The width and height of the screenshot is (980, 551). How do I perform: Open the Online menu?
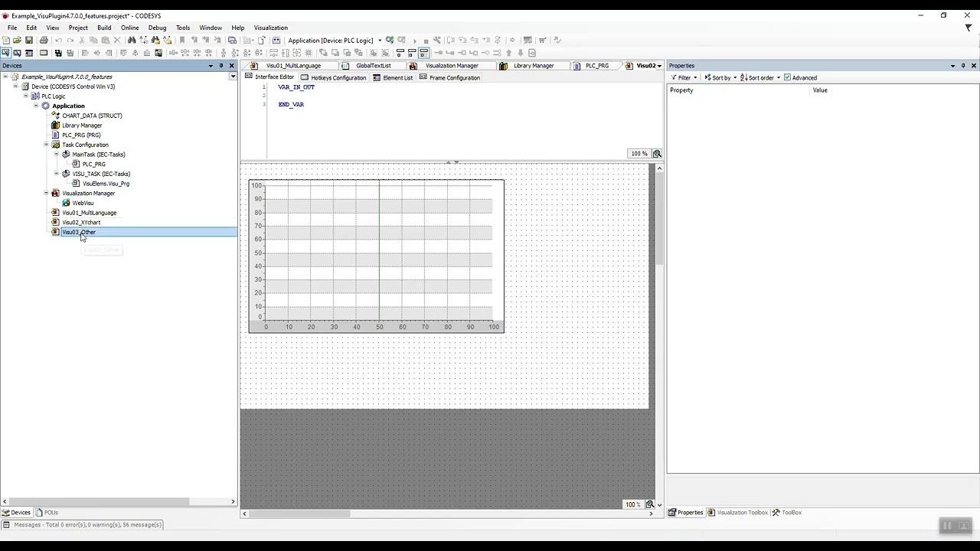(x=130, y=28)
